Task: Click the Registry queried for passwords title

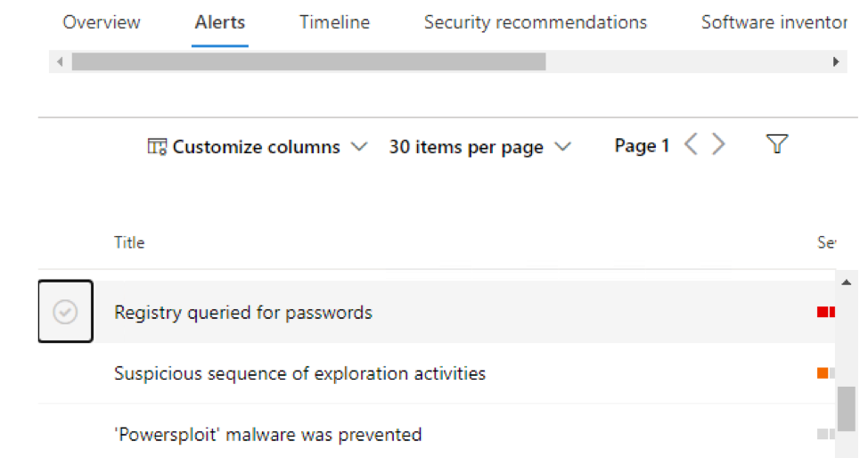Action: 243,313
